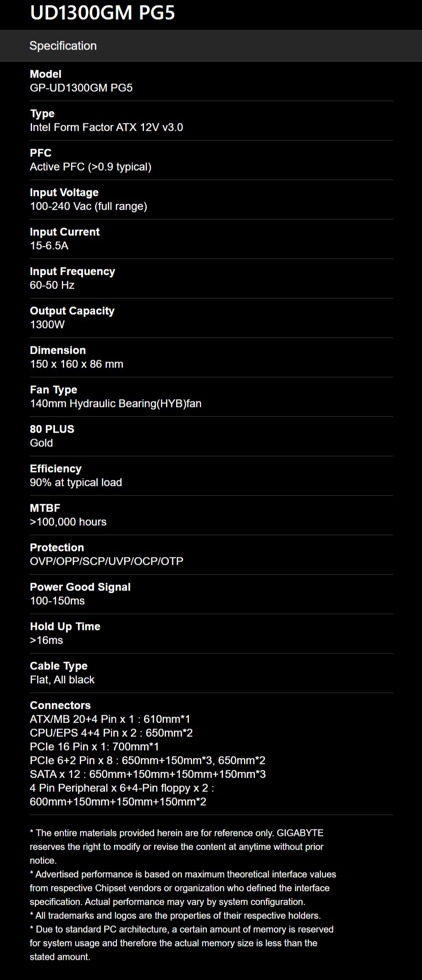Select the 80 PLUS Gold rating value

click(41, 443)
